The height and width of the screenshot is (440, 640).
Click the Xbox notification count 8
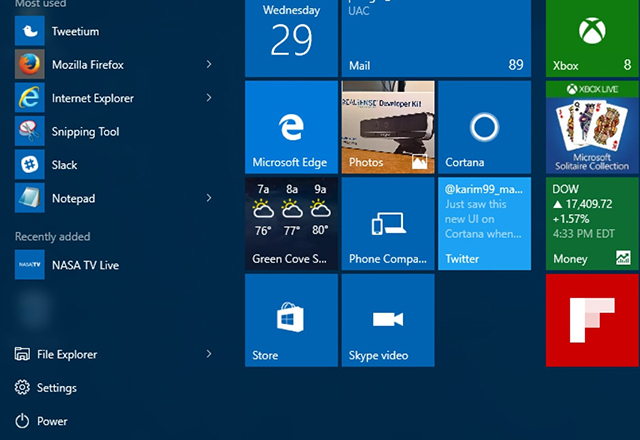tap(627, 64)
